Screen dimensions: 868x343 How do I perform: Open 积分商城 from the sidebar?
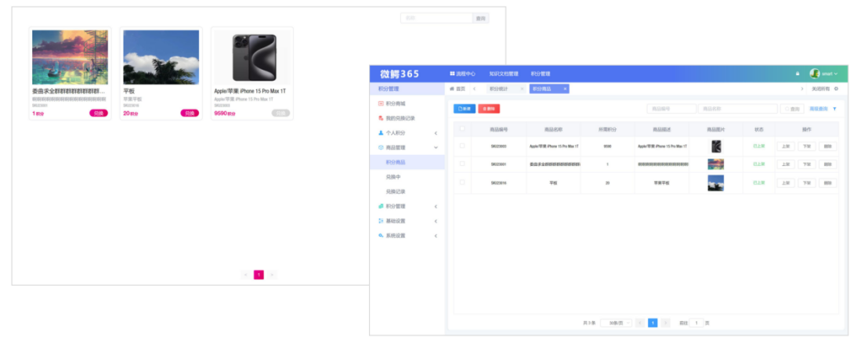(x=396, y=103)
